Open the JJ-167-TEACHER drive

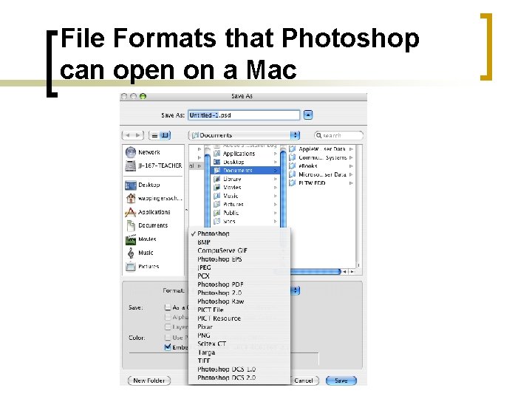tap(154, 166)
